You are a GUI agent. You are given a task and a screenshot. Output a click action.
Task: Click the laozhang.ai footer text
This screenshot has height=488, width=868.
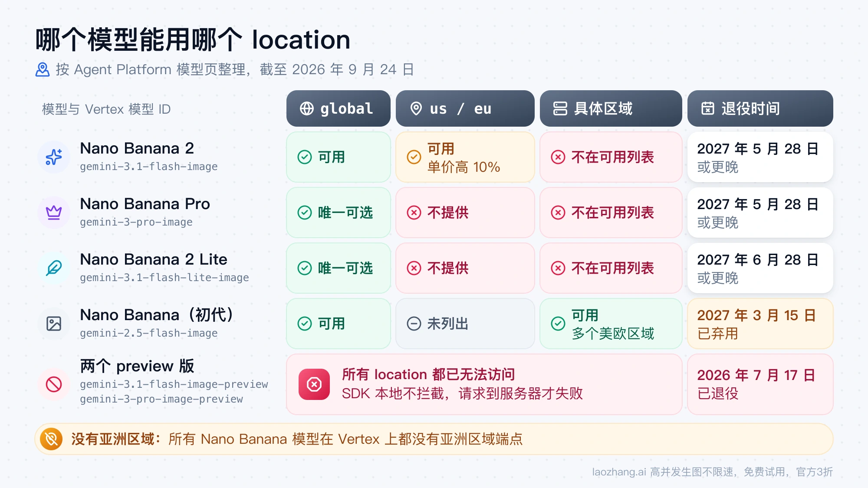713,472
